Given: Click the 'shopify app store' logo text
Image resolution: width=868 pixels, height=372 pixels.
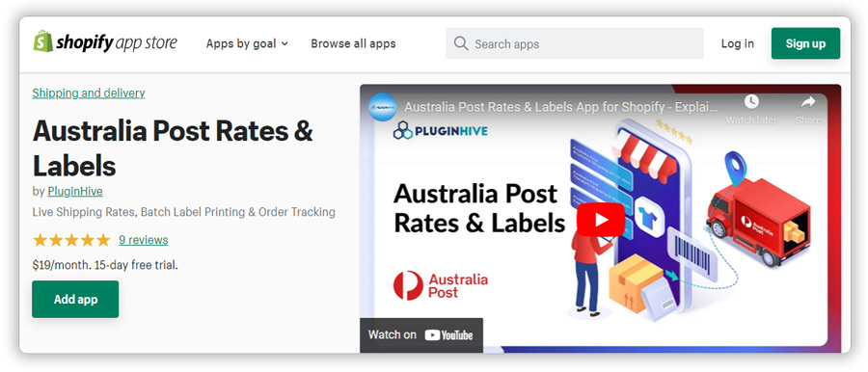Looking at the screenshot, I should tap(117, 42).
